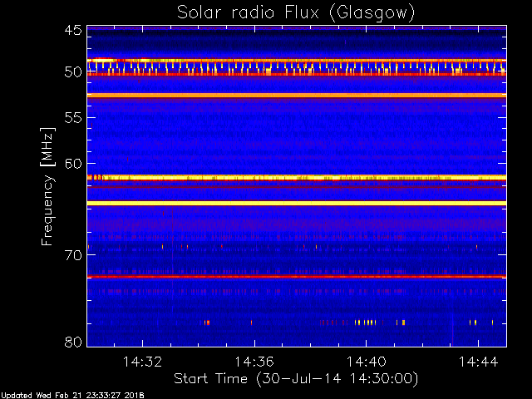Click the yellow burst cluster near 14:40

click(x=366, y=322)
